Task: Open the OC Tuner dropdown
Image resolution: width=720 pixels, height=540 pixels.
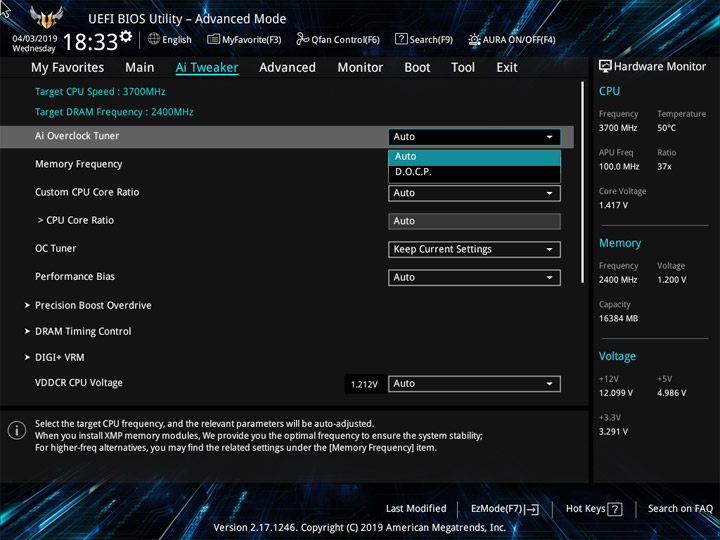Action: (474, 249)
